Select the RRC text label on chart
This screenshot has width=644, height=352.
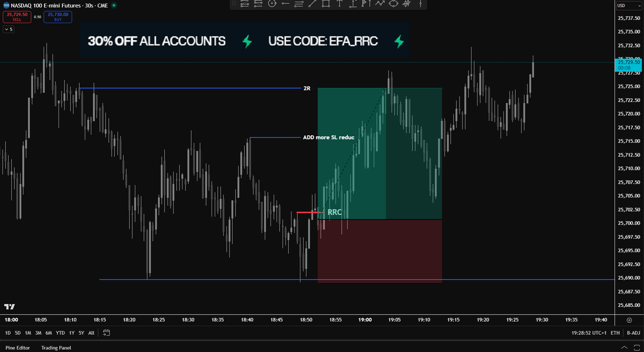tap(335, 212)
